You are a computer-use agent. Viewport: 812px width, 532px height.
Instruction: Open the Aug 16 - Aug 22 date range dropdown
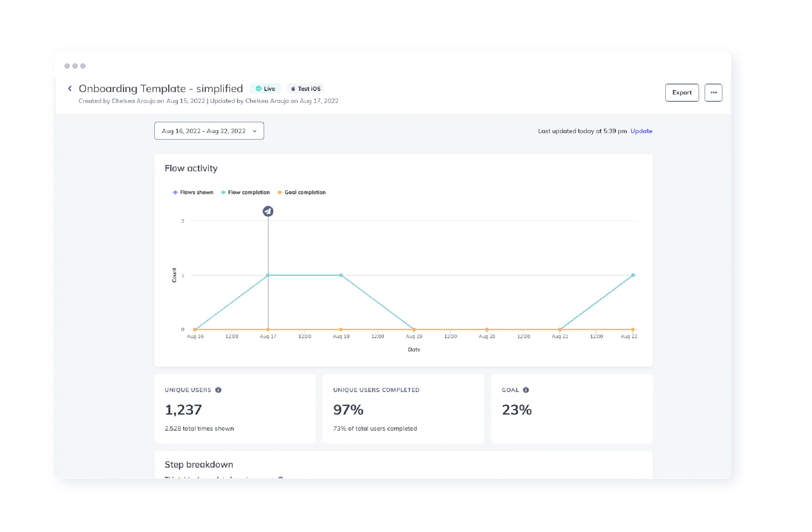click(x=204, y=131)
